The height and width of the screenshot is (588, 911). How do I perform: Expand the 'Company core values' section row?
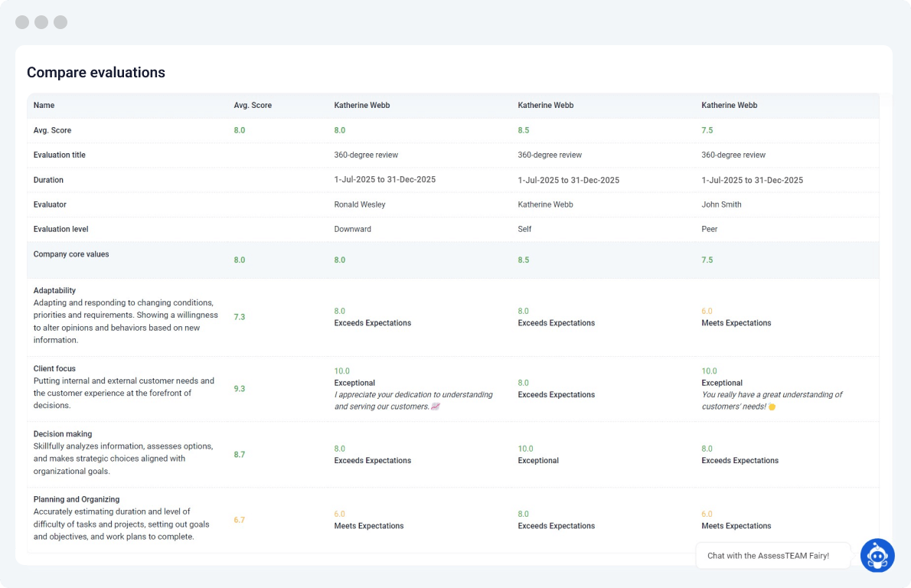[71, 254]
